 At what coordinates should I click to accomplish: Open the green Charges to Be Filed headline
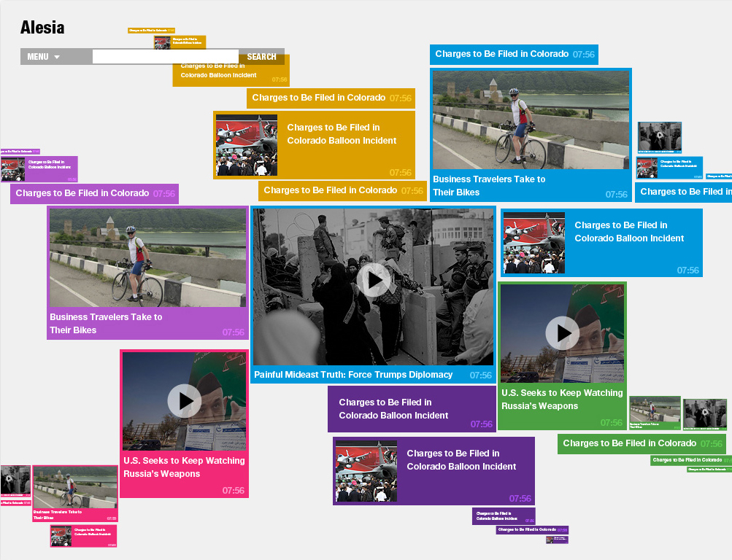pyautogui.click(x=629, y=443)
